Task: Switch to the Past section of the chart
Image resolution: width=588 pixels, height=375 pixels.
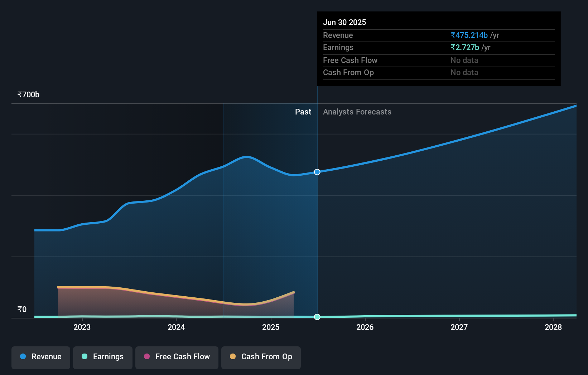Action: (x=303, y=112)
